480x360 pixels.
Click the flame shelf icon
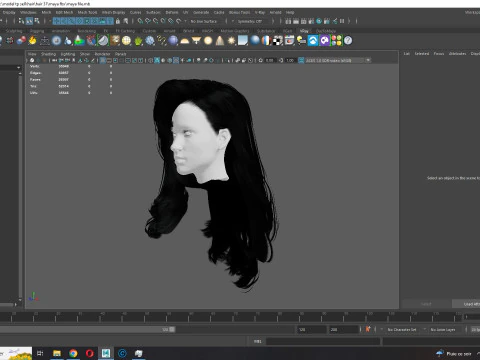click(x=32, y=41)
